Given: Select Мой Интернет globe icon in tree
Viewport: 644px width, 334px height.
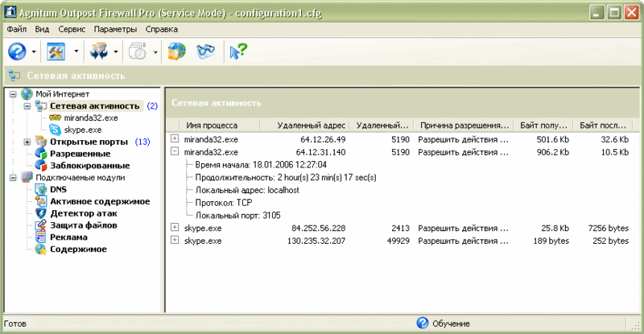Looking at the screenshot, I should (x=27, y=94).
